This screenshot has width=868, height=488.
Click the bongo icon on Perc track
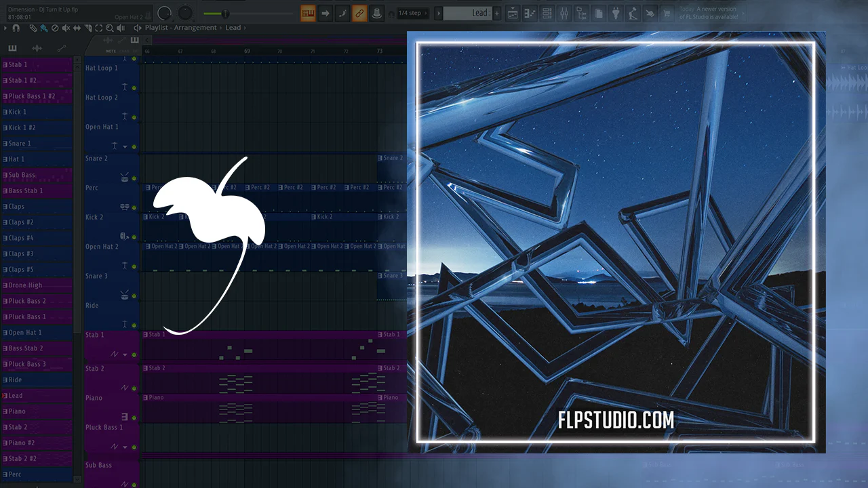[125, 207]
